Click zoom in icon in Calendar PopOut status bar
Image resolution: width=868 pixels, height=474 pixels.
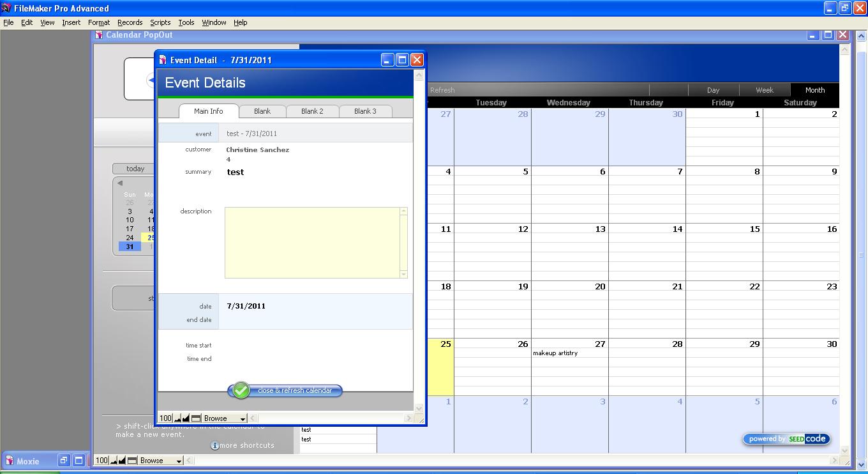[123, 461]
